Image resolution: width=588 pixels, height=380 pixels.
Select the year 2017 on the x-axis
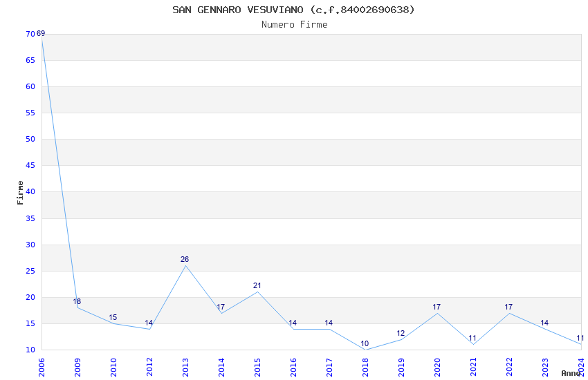pos(329,367)
